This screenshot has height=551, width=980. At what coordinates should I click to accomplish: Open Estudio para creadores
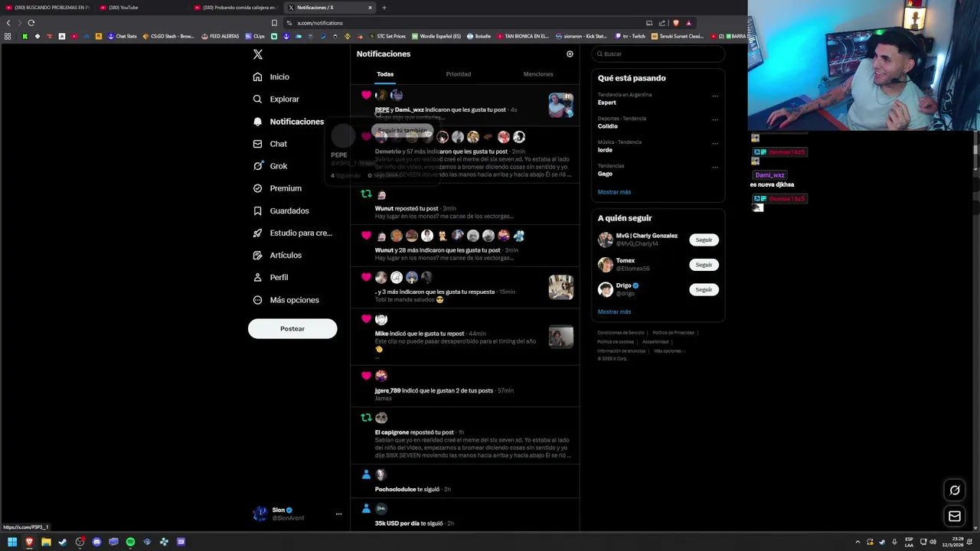pos(292,233)
